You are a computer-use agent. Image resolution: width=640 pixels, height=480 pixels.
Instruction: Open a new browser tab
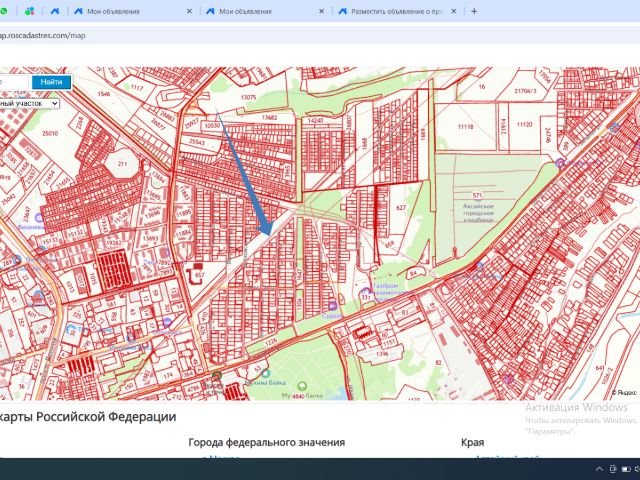pos(474,11)
